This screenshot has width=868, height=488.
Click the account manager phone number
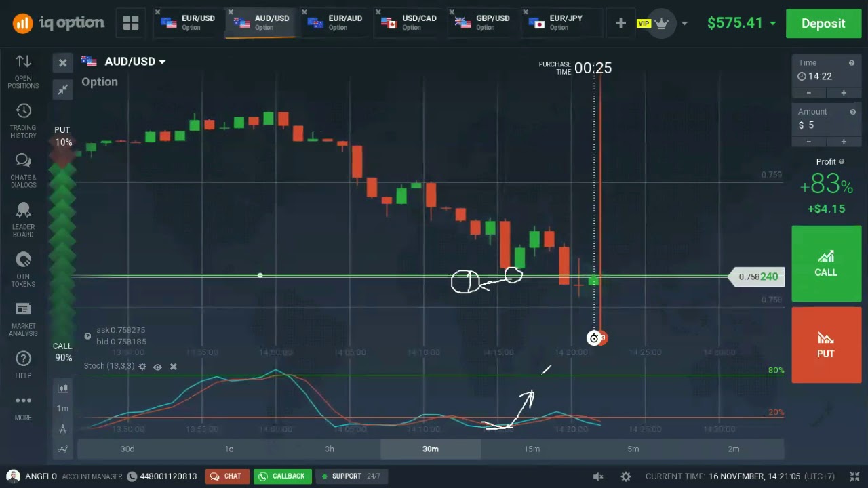pyautogui.click(x=168, y=476)
